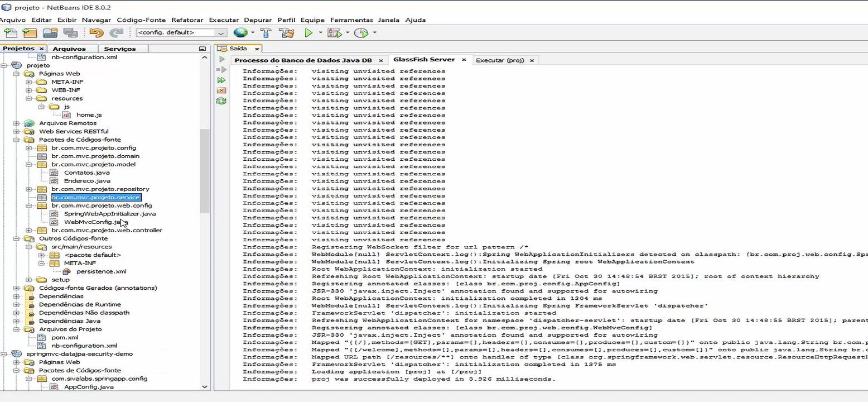Click the Dependências de Runtime folder icon
Image resolution: width=868 pixels, height=402 pixels.
[x=29, y=304]
